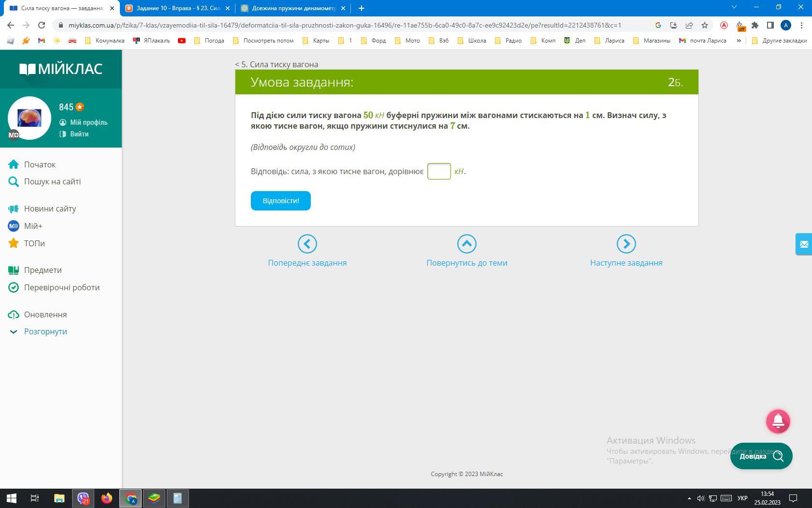
Task: Open Новини сайту in the sidebar
Action: coord(42,209)
